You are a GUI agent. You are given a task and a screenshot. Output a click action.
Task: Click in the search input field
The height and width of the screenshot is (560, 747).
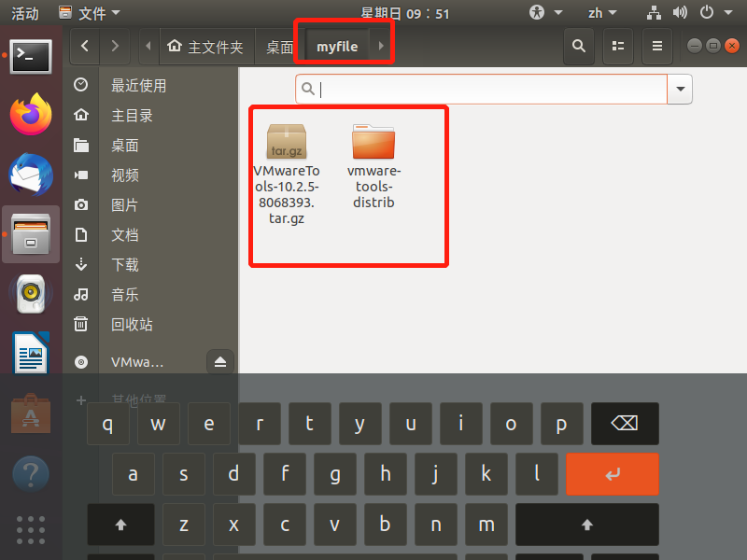click(x=481, y=89)
